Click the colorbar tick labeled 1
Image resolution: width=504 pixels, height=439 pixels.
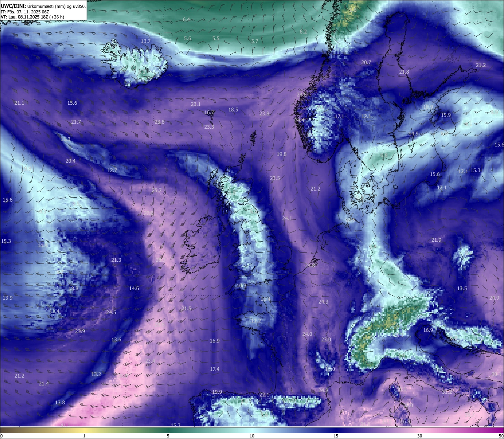pyautogui.click(x=84, y=436)
